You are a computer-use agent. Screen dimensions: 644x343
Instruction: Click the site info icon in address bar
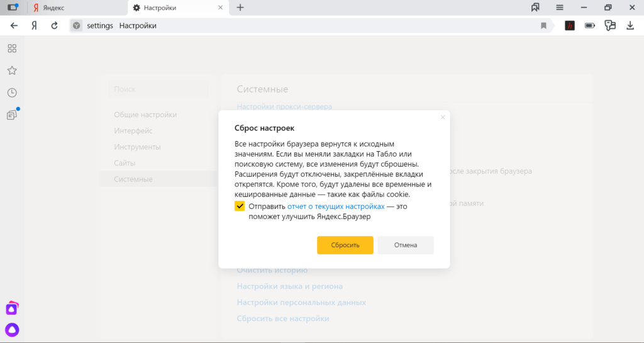76,25
